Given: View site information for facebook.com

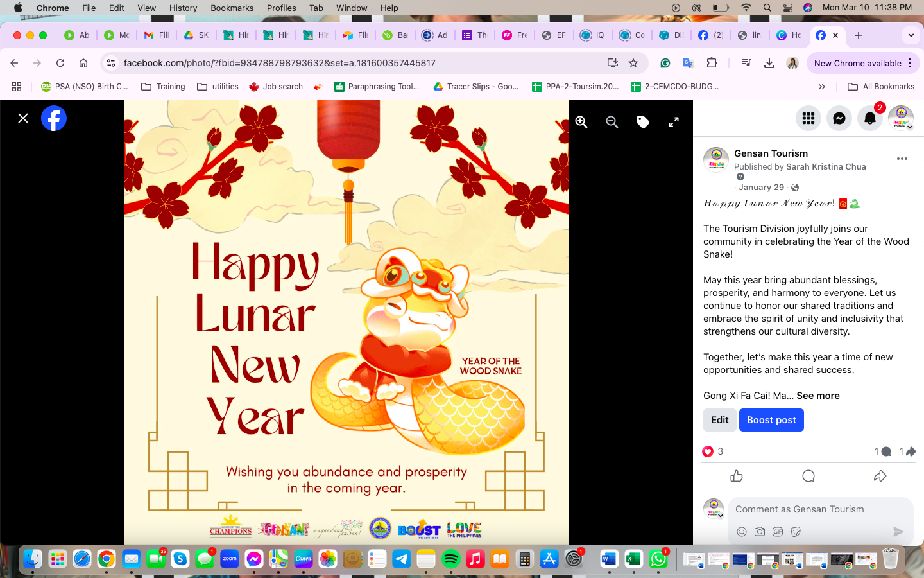Looking at the screenshot, I should click(x=111, y=63).
